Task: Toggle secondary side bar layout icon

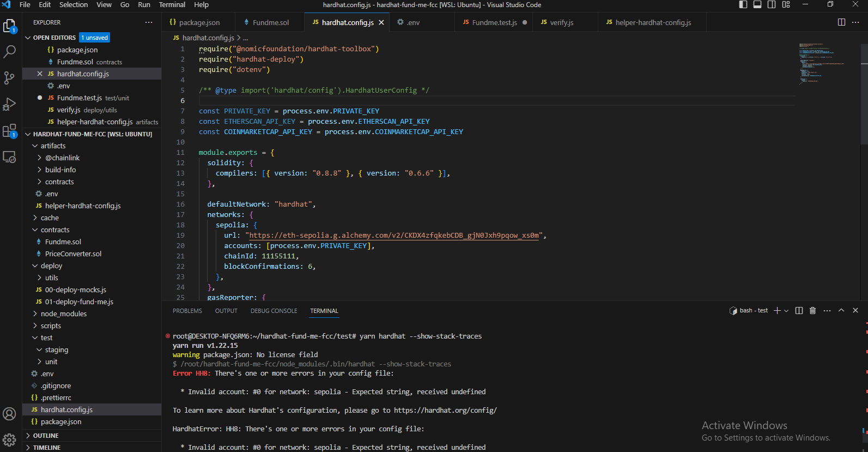Action: [x=772, y=4]
